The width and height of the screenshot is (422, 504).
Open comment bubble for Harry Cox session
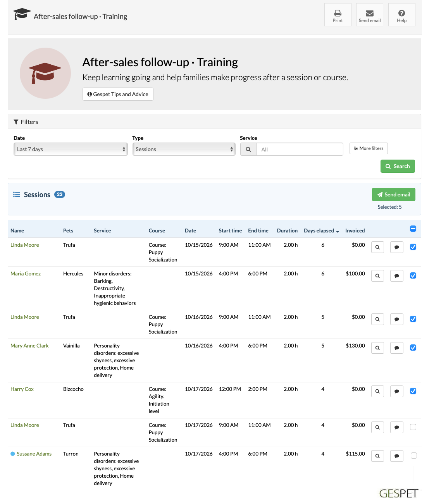tap(396, 391)
